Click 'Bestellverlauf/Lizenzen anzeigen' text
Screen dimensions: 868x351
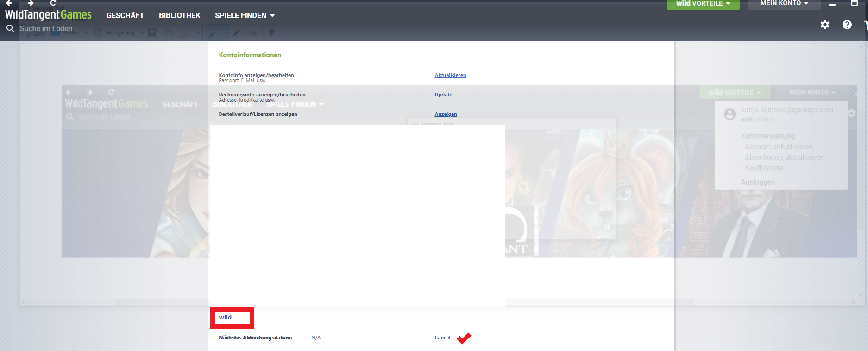pyautogui.click(x=258, y=114)
